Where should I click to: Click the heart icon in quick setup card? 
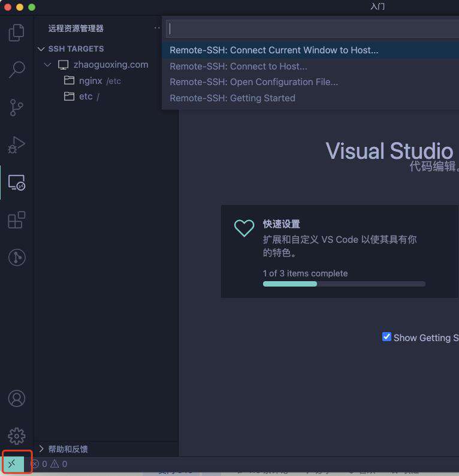244,228
